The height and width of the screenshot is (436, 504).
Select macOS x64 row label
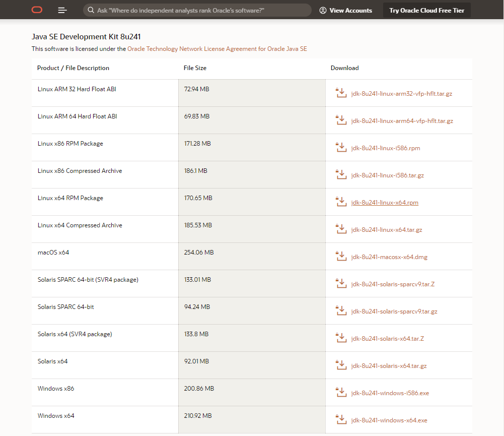pos(53,253)
